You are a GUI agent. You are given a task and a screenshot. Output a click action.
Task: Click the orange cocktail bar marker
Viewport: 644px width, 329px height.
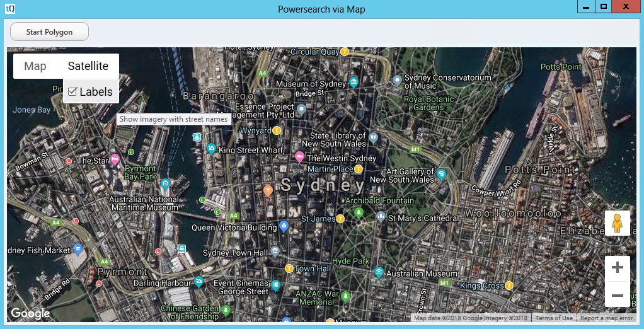268,190
